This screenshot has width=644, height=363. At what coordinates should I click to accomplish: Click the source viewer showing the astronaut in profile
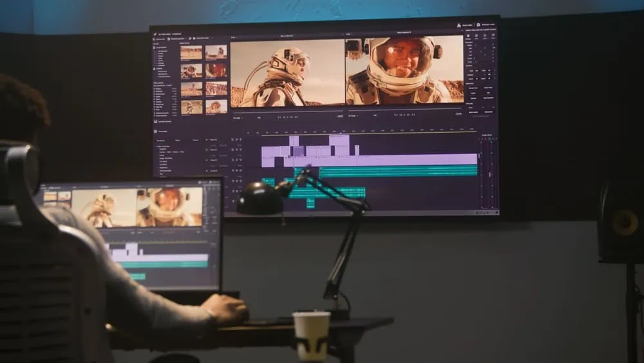coord(287,73)
